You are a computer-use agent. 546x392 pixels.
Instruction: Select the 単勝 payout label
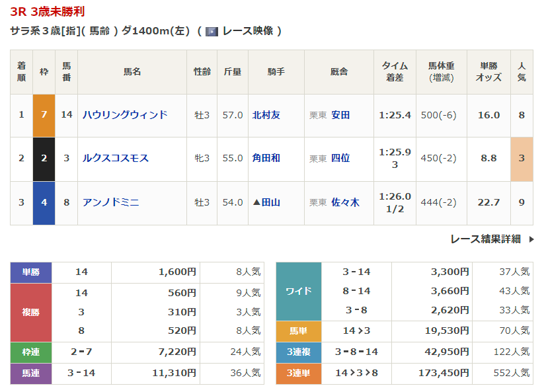[x=31, y=272]
